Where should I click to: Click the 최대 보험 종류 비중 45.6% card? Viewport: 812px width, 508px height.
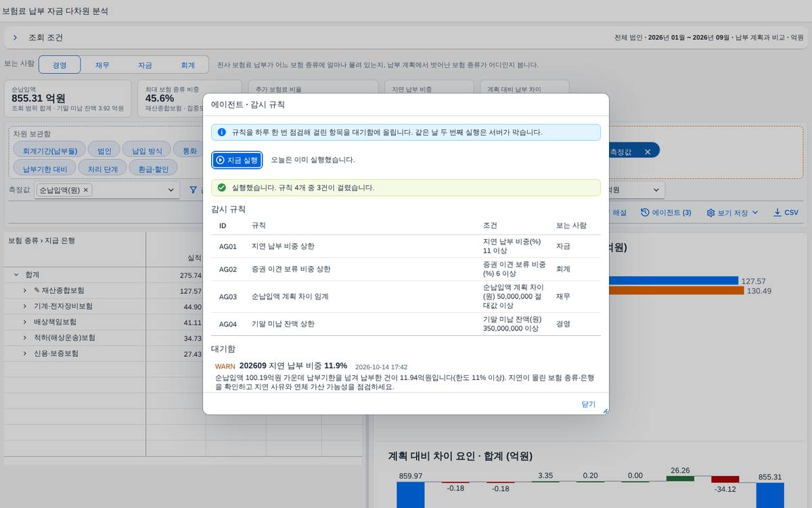coord(189,98)
